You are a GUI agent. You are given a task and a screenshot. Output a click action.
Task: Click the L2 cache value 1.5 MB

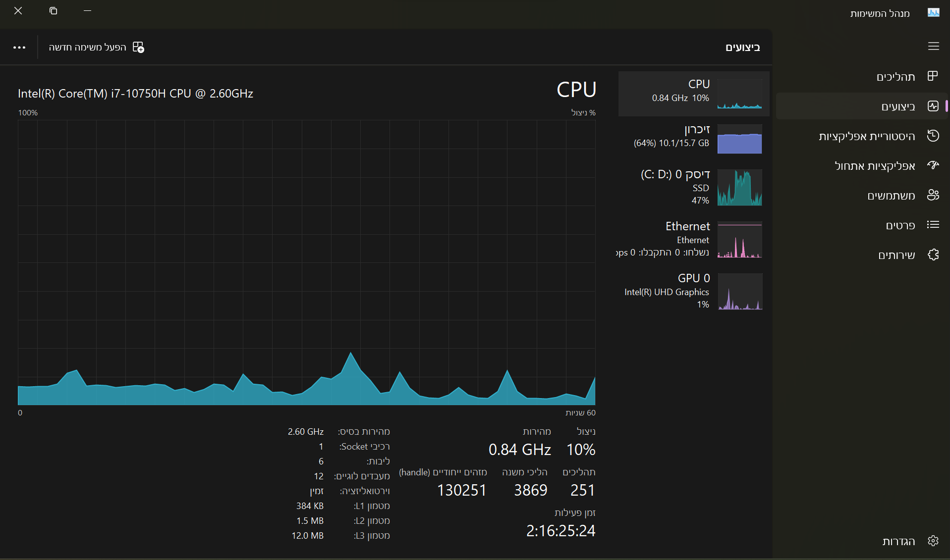coord(310,521)
